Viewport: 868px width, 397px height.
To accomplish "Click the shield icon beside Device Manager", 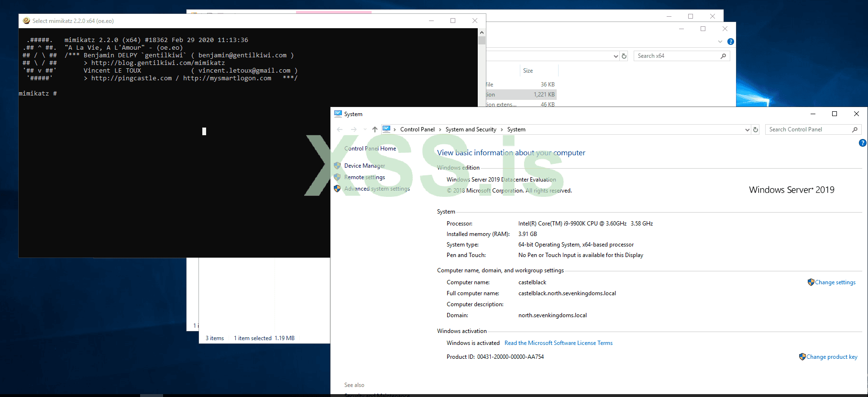I will pos(337,166).
